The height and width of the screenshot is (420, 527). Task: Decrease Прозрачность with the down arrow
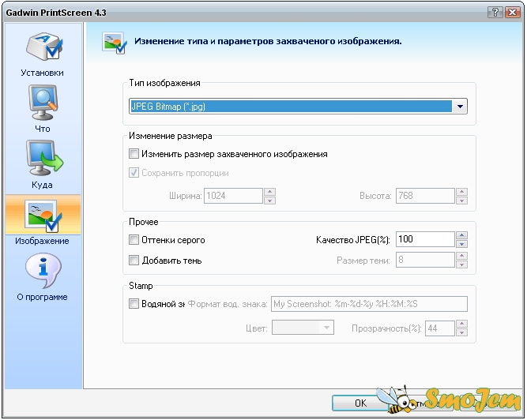click(461, 332)
